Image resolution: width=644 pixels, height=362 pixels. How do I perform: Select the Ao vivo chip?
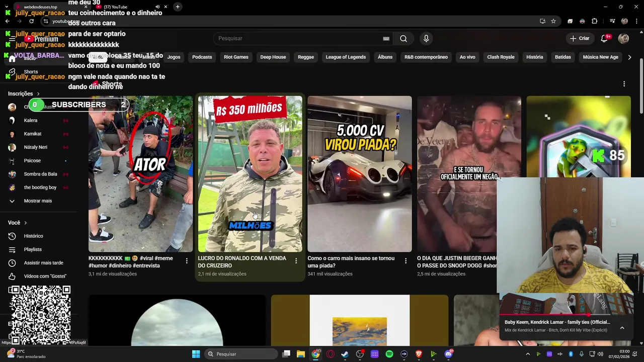pos(467,57)
